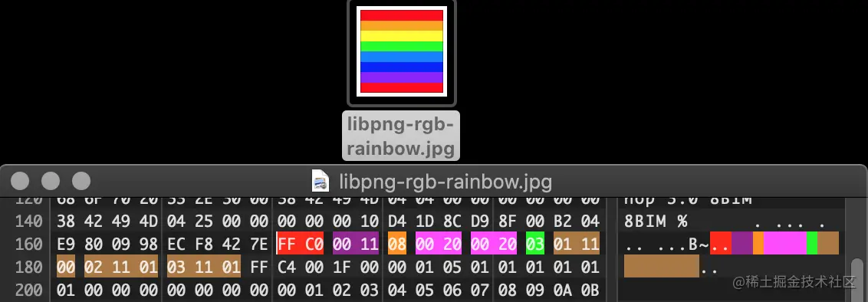Click the window title libpng-rgb-rainbow.jpg
Image resolution: width=868 pixels, height=302 pixels.
(x=445, y=181)
